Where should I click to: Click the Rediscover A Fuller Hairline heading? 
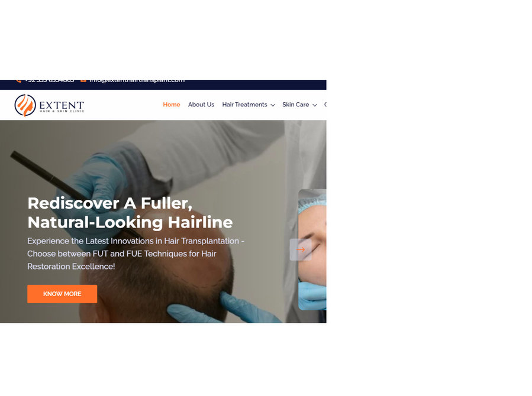pyautogui.click(x=130, y=213)
